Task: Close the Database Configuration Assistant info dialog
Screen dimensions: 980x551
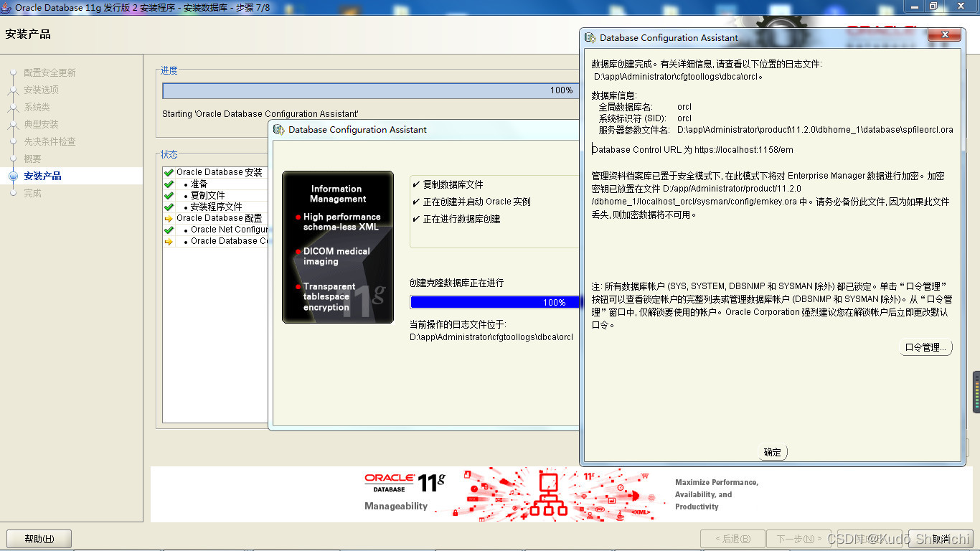Action: (x=944, y=35)
